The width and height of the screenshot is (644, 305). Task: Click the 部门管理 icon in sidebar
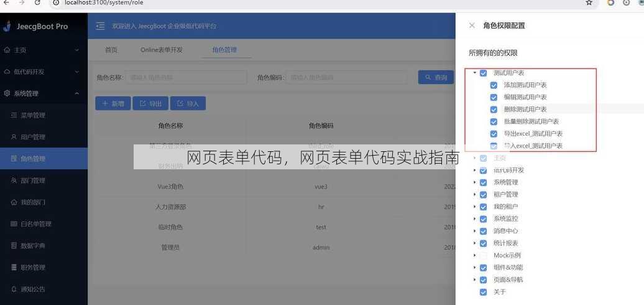click(14, 181)
